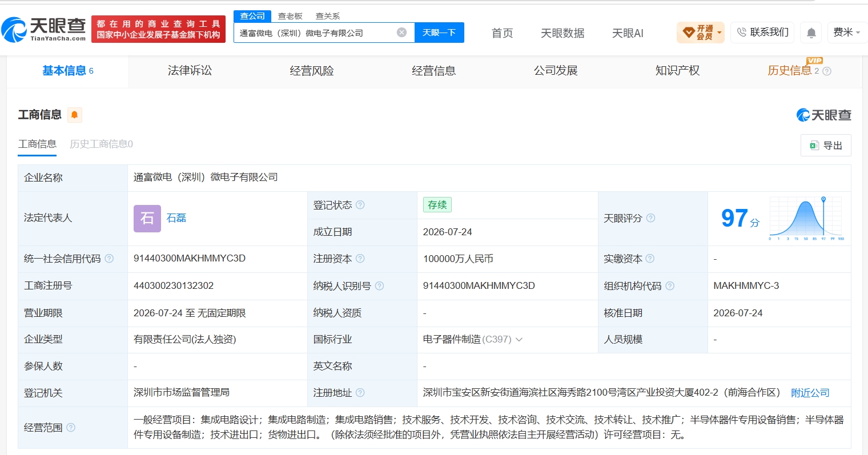Click the orange alert bell beside 工商信息

pos(74,115)
